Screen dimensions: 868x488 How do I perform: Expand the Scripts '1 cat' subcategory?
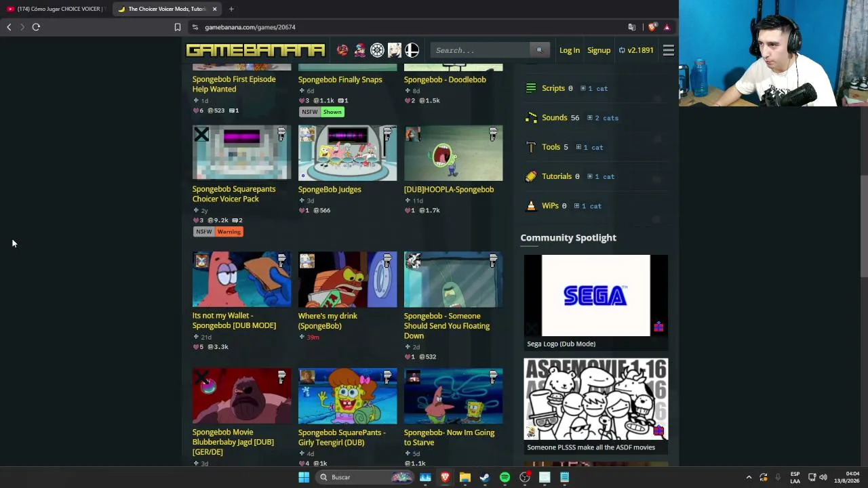point(593,89)
